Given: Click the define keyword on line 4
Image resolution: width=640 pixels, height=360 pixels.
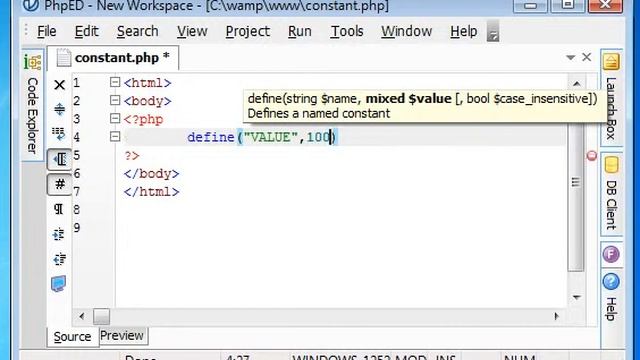Looking at the screenshot, I should 211,137.
